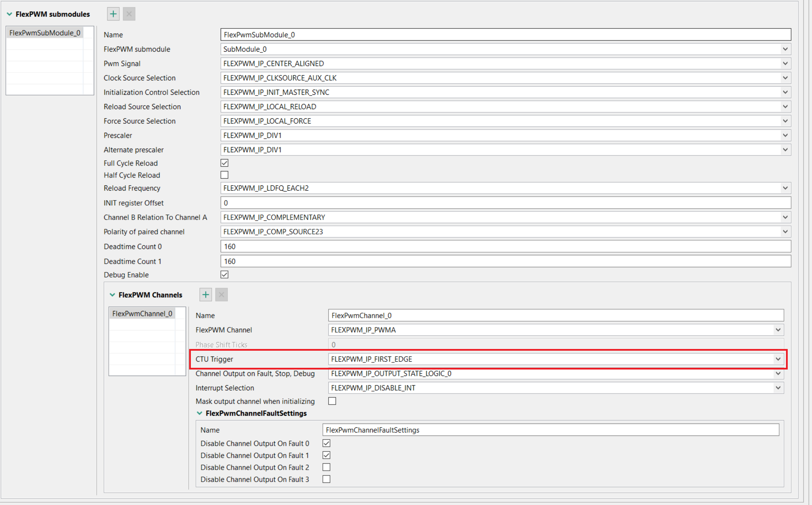Image resolution: width=812 pixels, height=505 pixels.
Task: Click the remove submodule X icon
Action: [129, 14]
